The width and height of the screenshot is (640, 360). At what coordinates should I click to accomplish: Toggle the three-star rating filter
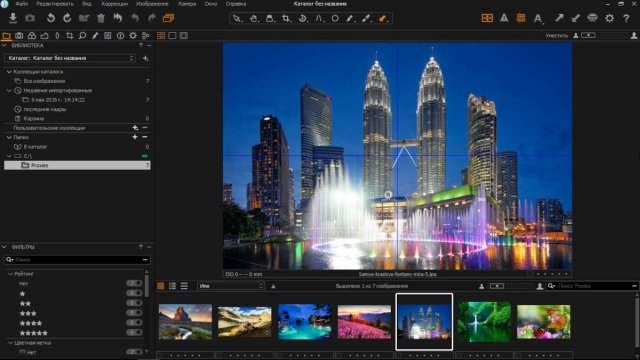(x=134, y=313)
